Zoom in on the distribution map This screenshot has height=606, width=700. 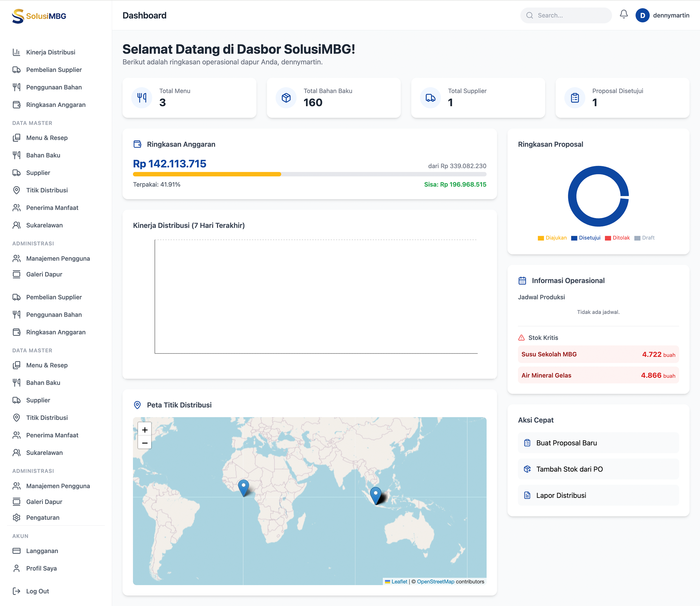[145, 430]
